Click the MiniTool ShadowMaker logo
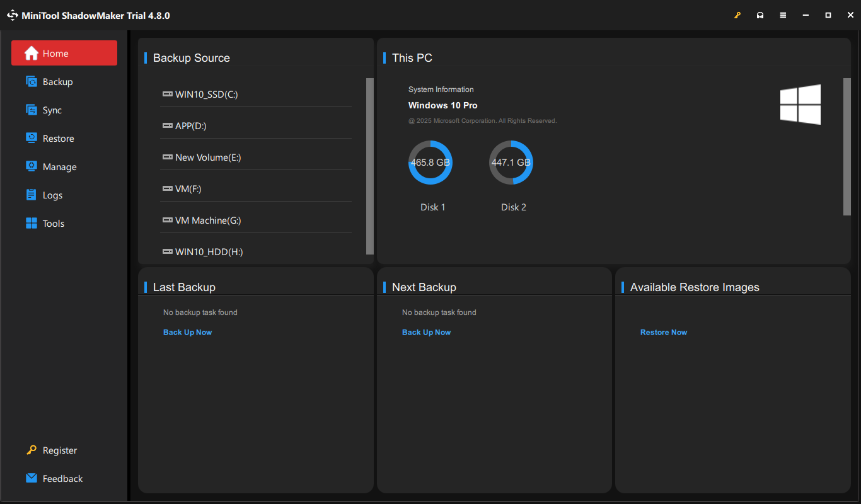Image resolution: width=861 pixels, height=504 pixels. [x=13, y=14]
